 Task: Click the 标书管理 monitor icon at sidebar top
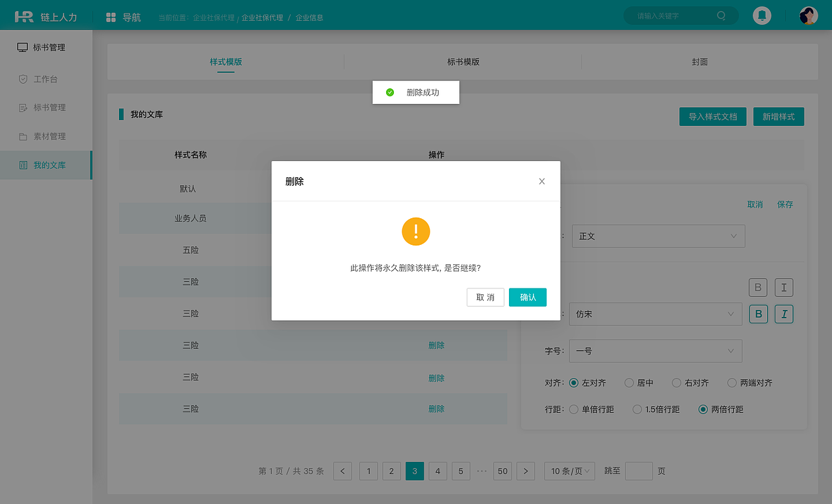(x=22, y=47)
